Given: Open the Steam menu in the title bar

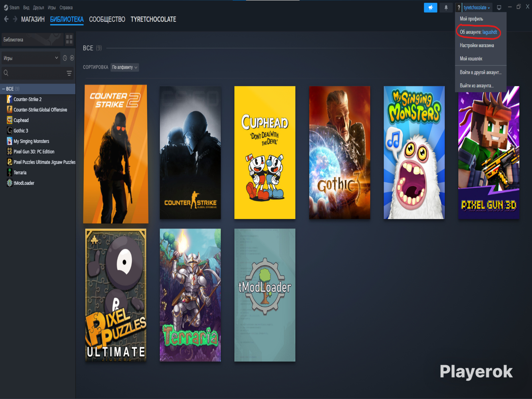Looking at the screenshot, I should (x=12, y=8).
